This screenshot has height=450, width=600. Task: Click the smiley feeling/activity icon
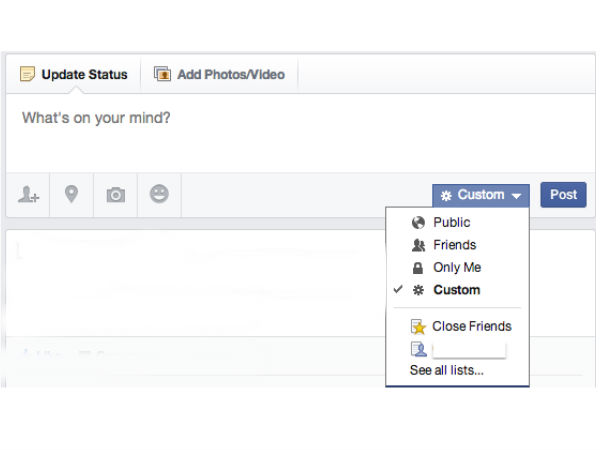point(159,195)
